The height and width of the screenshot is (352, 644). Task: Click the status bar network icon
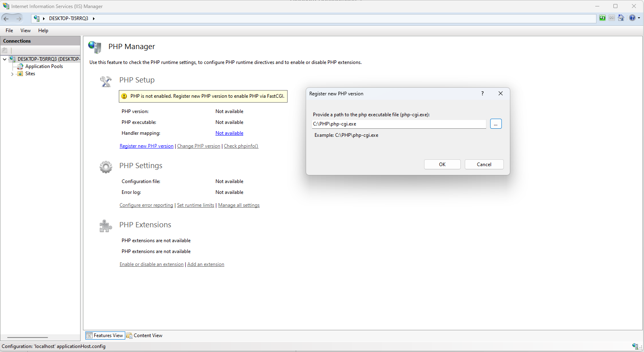pos(635,346)
